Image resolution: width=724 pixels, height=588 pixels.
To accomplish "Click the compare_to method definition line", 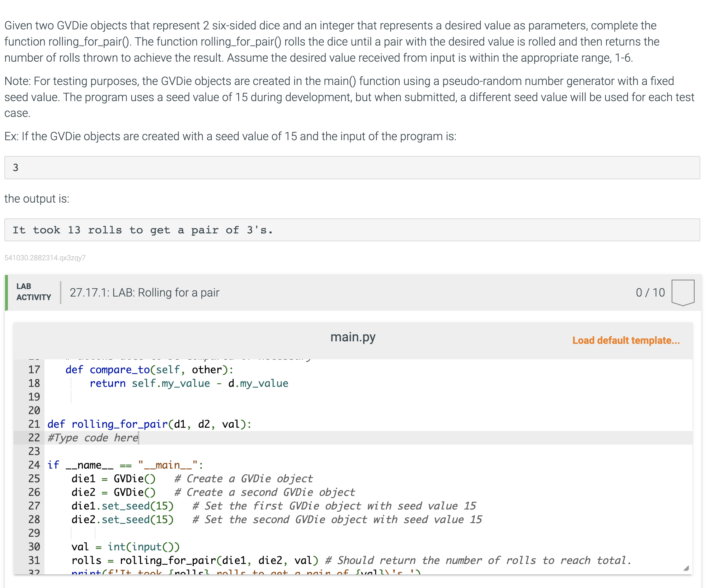I will click(x=149, y=370).
